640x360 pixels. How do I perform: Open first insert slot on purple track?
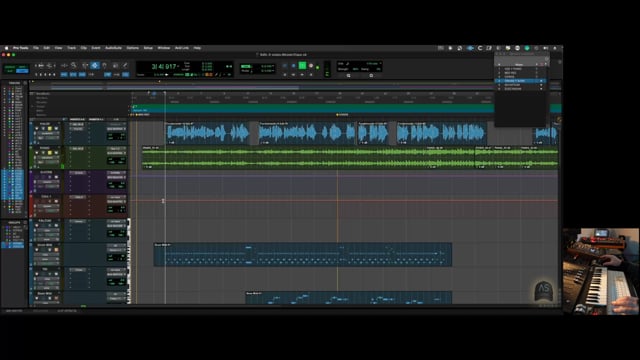tap(78, 173)
